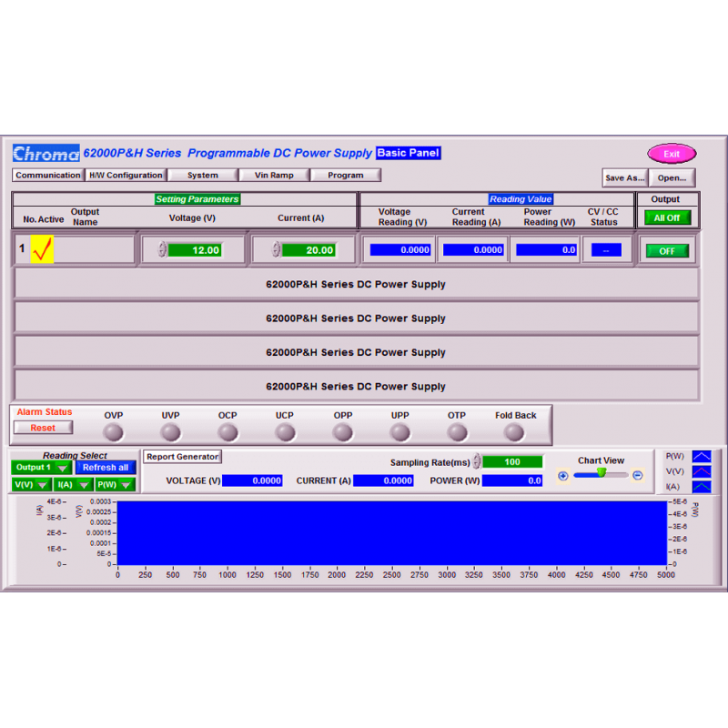This screenshot has height=728, width=728.
Task: Click the Setting Parameters header label
Action: tap(197, 198)
